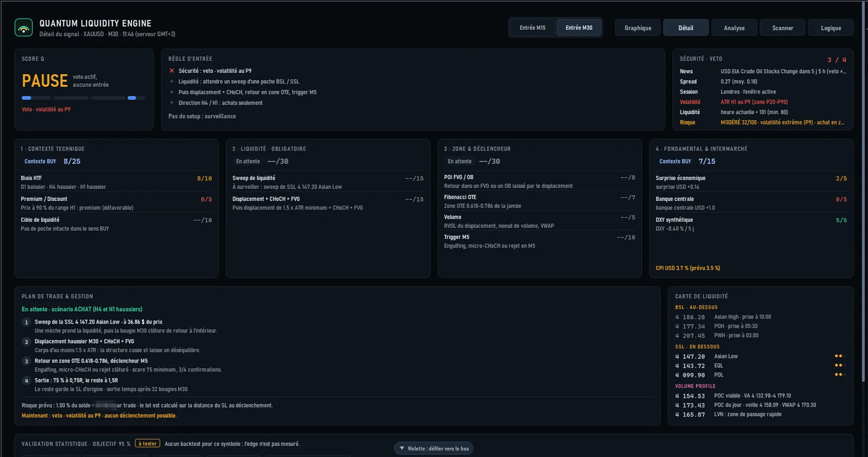Click the Quantum Liquidity Engine logo icon
The width and height of the screenshot is (868, 457).
(24, 28)
